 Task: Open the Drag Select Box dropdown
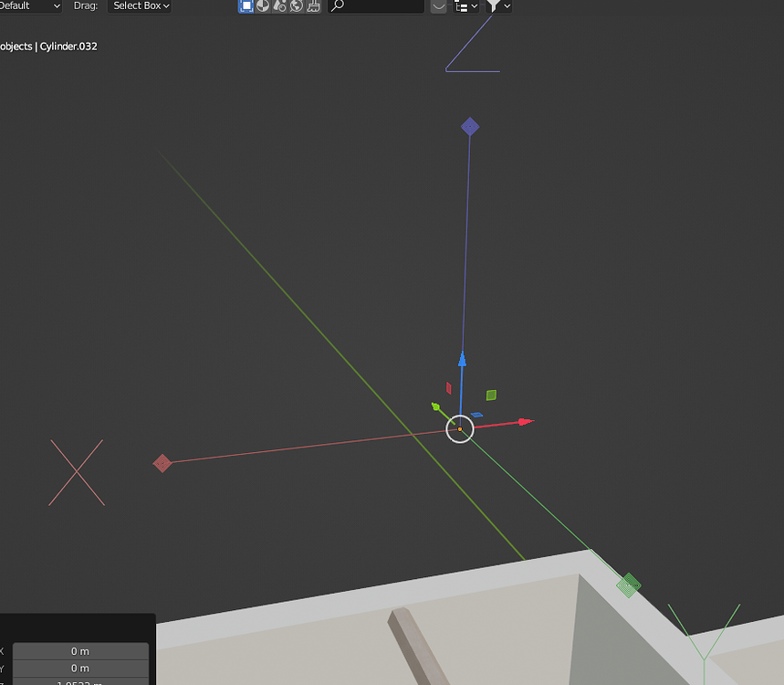pos(140,6)
